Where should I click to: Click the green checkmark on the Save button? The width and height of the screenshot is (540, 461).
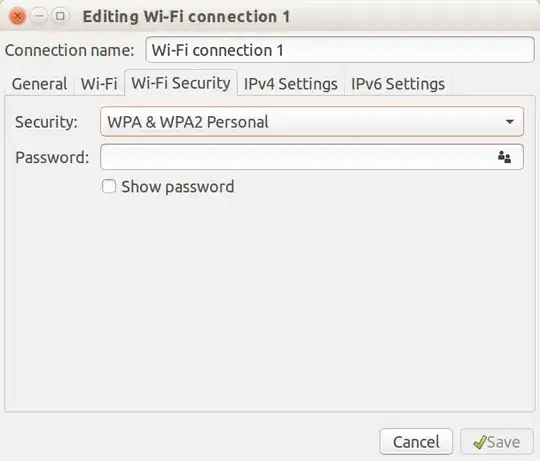click(480, 442)
